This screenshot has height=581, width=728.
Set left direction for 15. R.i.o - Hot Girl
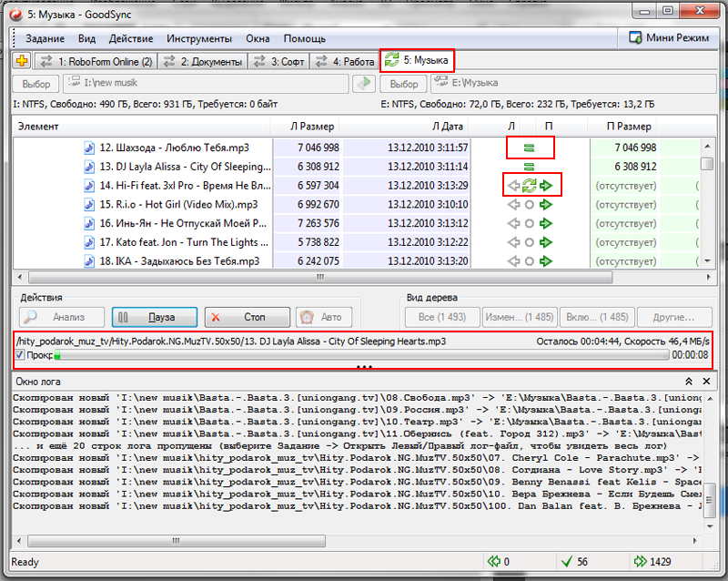pos(513,205)
